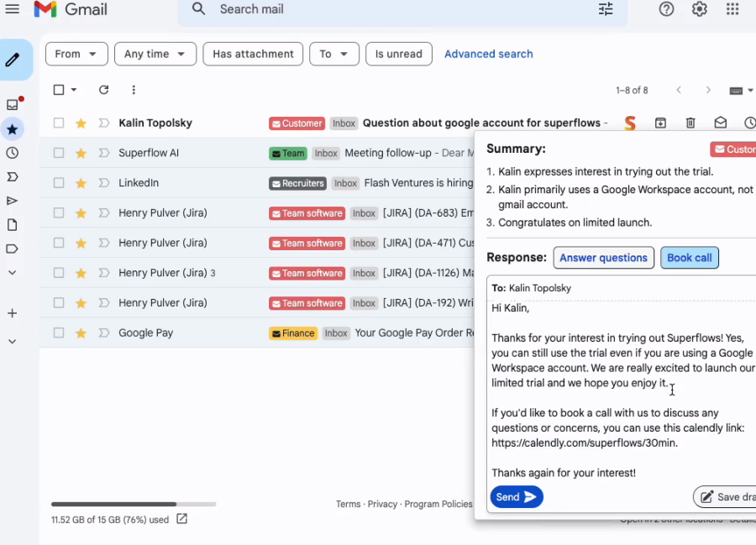Go to older page arrow

click(x=708, y=90)
